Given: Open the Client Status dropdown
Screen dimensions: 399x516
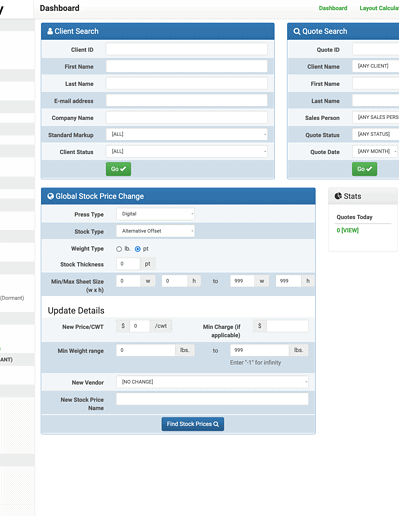Looking at the screenshot, I should click(x=187, y=151).
